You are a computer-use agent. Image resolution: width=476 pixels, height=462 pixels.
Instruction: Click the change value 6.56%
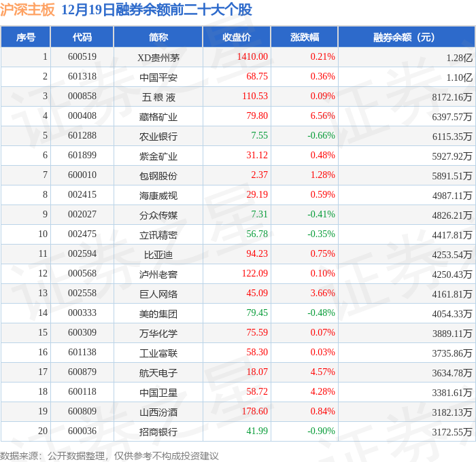pyautogui.click(x=322, y=116)
